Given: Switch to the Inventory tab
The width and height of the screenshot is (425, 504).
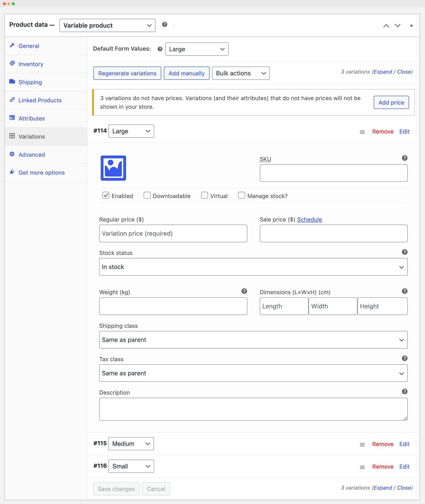Looking at the screenshot, I should click(x=31, y=64).
